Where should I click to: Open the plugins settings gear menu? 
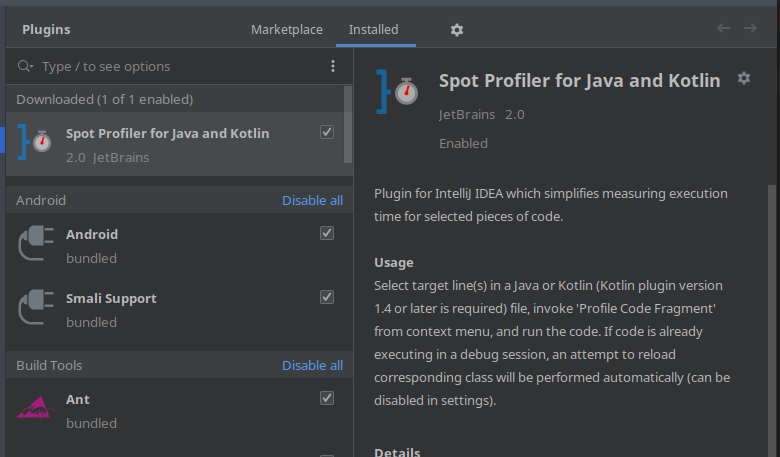click(x=457, y=30)
